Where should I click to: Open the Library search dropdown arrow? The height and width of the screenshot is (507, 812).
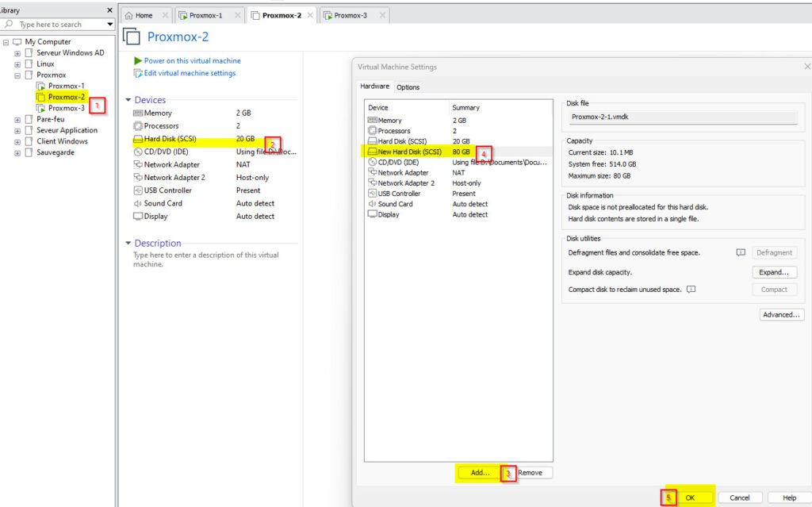(109, 24)
